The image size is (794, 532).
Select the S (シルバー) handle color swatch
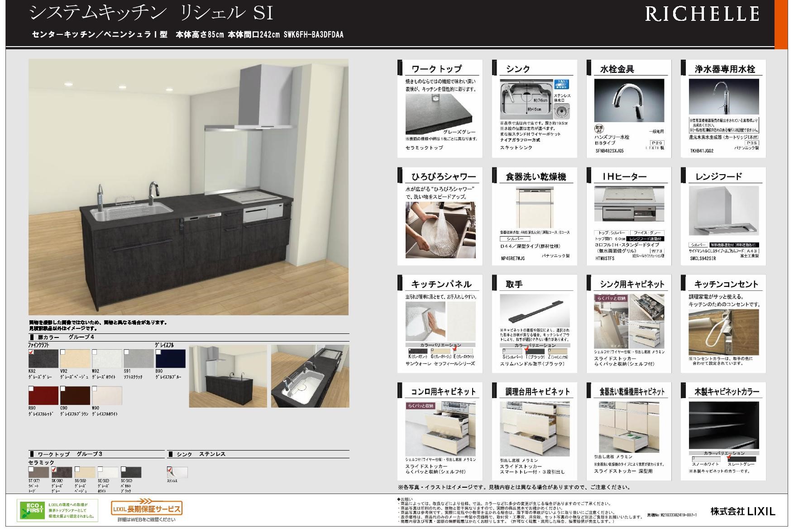pyautogui.click(x=512, y=351)
